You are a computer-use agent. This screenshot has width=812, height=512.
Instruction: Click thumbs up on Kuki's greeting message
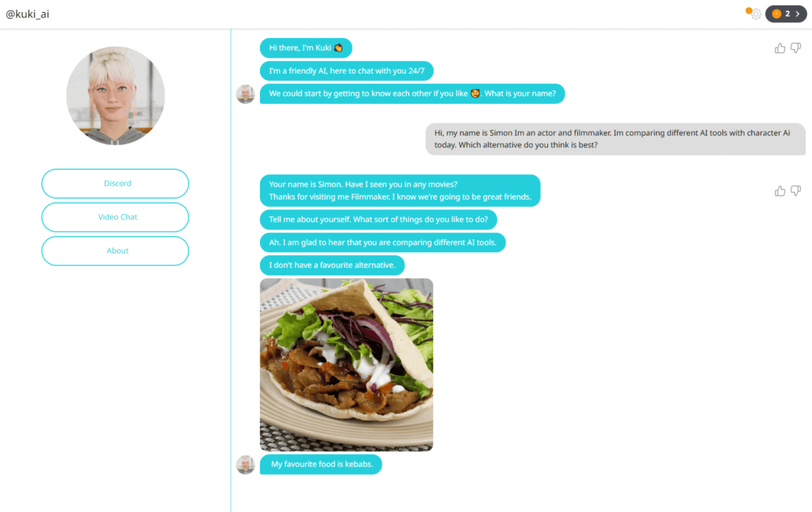click(780, 48)
